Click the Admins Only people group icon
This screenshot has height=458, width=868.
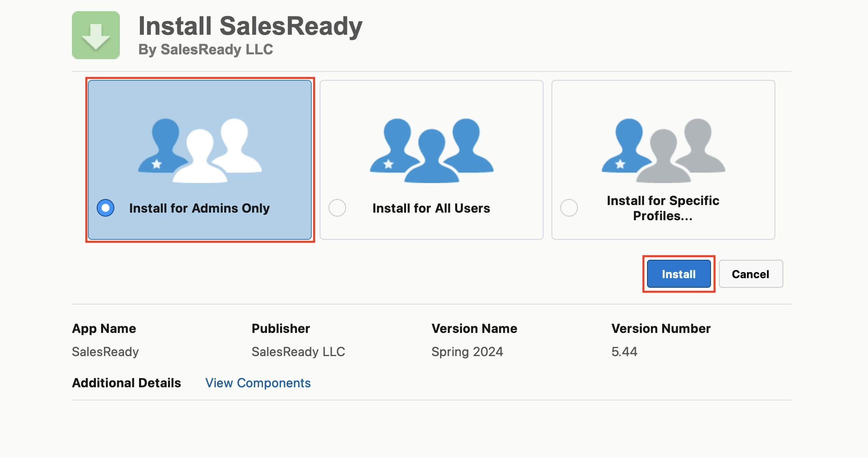pos(200,151)
